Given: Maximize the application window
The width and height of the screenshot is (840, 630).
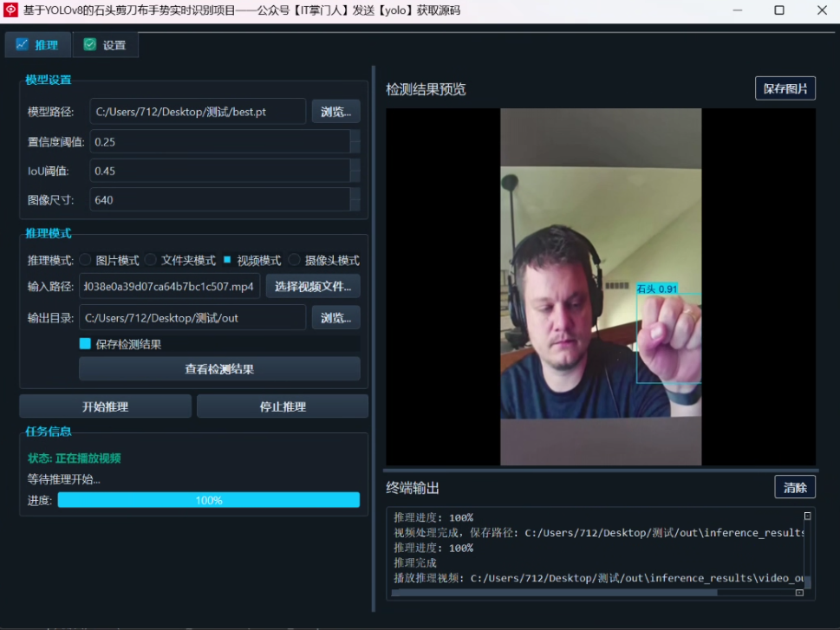Looking at the screenshot, I should click(779, 10).
